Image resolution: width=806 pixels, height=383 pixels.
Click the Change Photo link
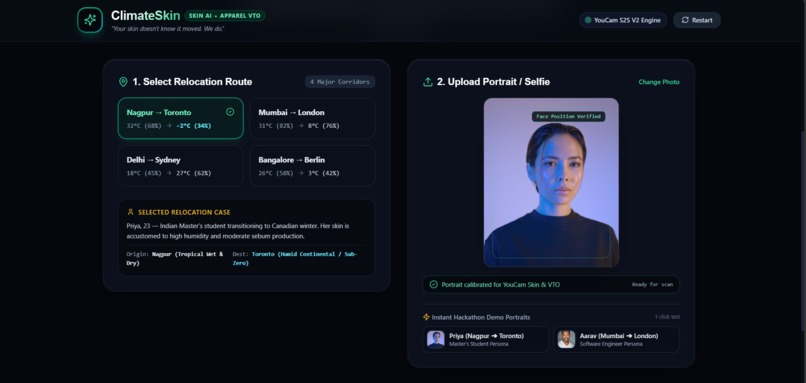[659, 82]
